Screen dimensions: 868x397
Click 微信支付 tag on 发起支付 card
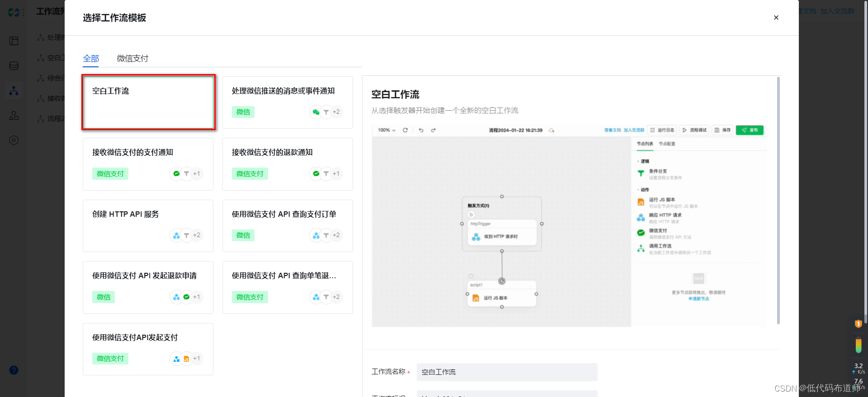[110, 359]
